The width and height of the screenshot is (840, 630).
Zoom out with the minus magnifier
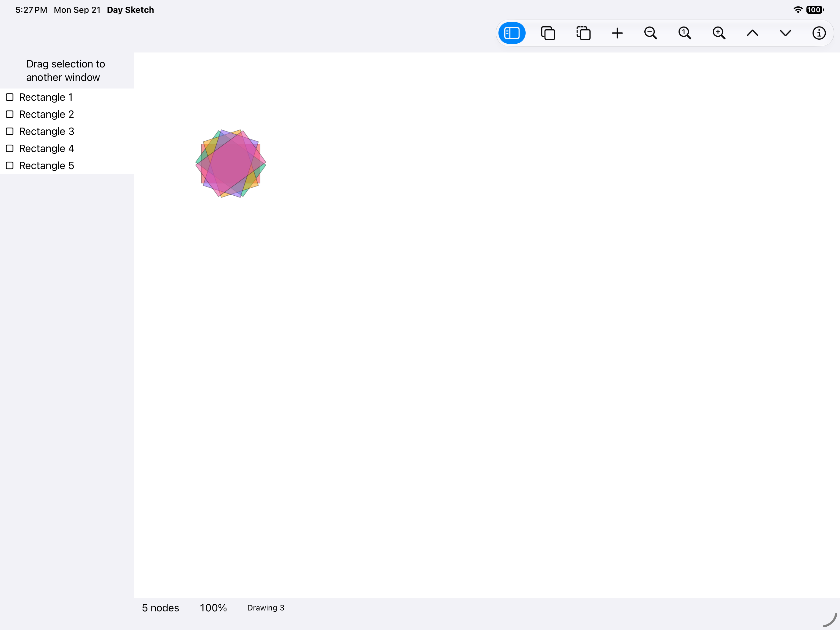[650, 33]
